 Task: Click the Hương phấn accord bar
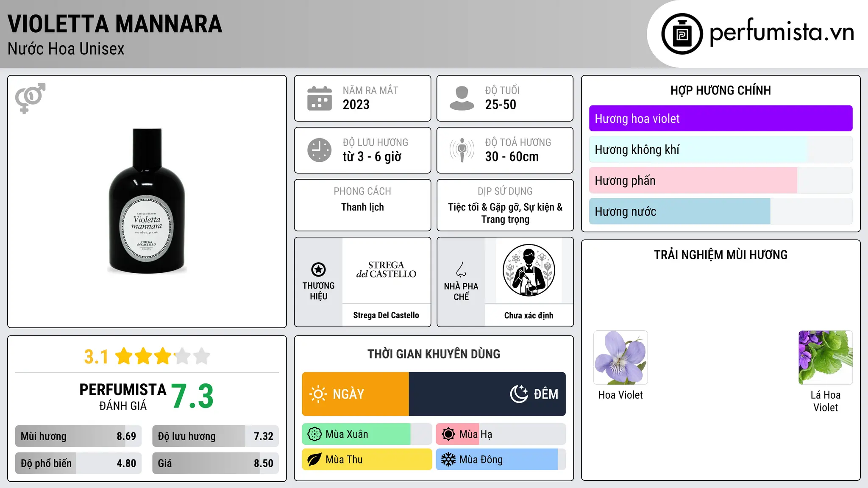click(x=721, y=180)
